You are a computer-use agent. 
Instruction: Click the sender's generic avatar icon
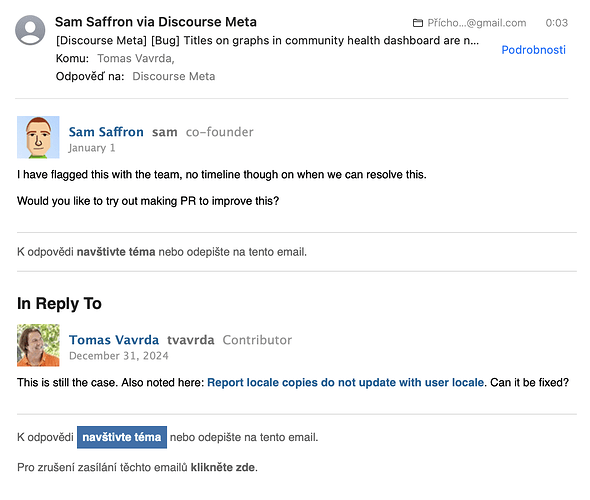pyautogui.click(x=30, y=30)
